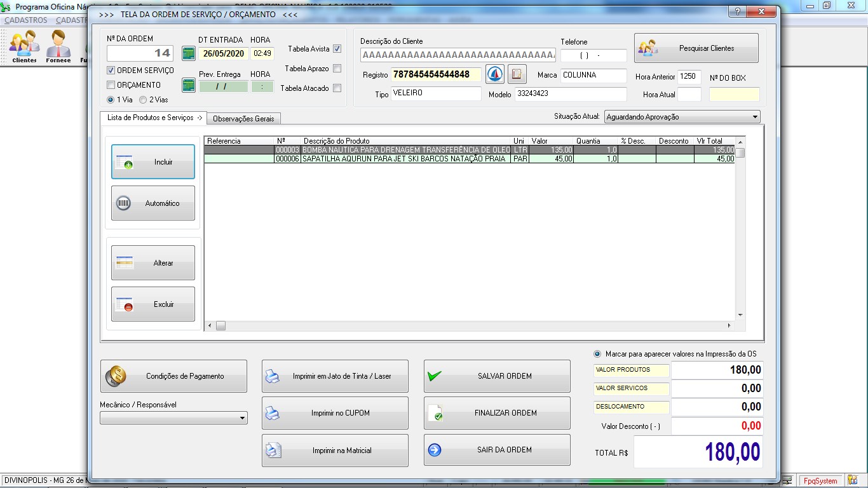Click Alterar to edit selected item

[x=153, y=263]
